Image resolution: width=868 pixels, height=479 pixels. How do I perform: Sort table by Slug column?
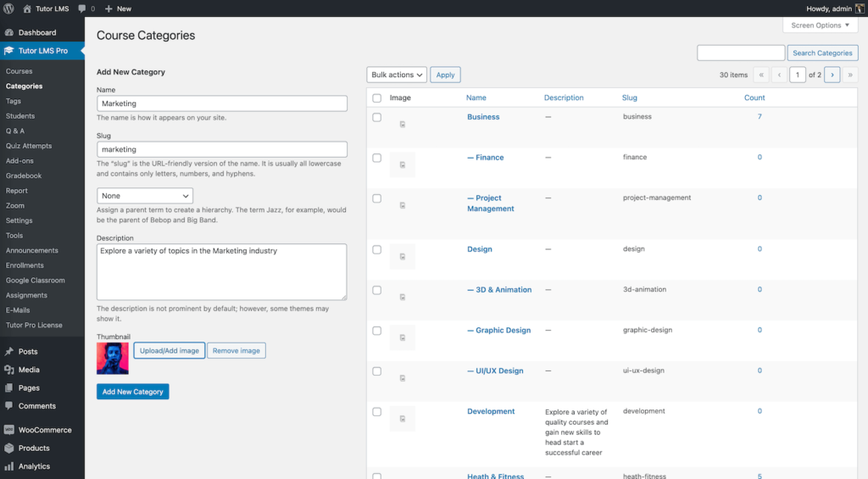click(630, 97)
